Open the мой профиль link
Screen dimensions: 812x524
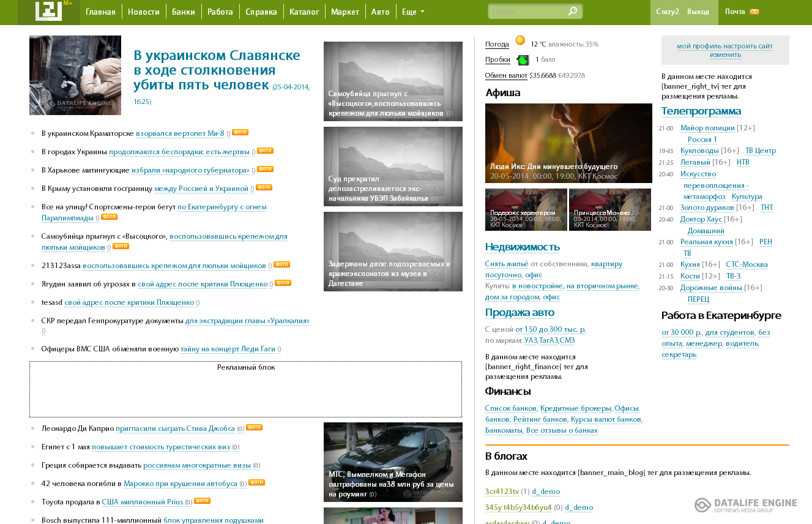[699, 46]
